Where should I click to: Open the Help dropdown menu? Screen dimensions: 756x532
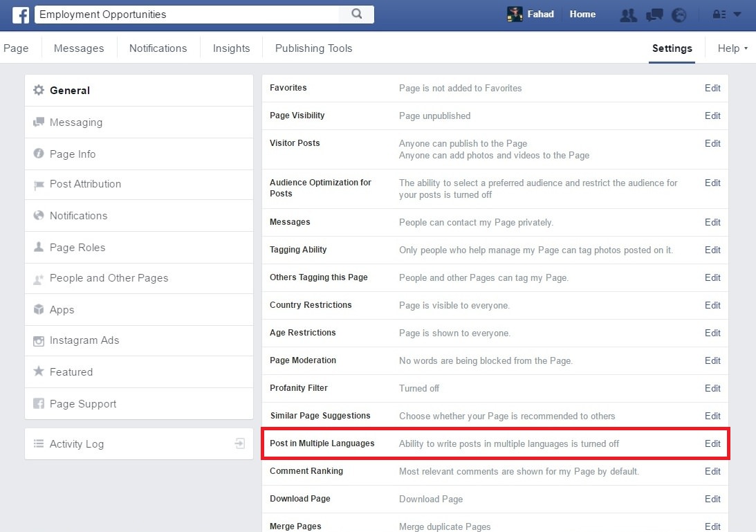[x=732, y=48]
